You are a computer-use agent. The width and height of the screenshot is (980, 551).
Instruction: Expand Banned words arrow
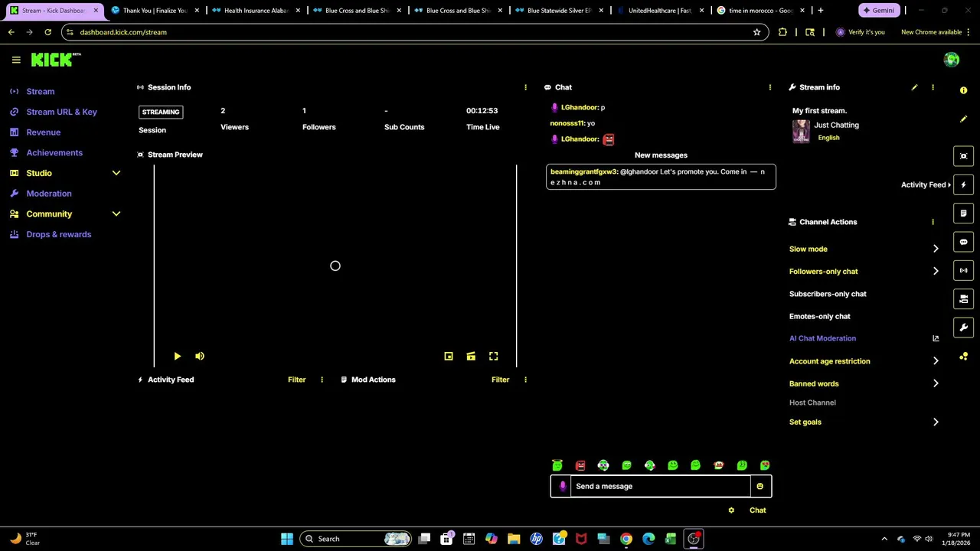click(936, 383)
